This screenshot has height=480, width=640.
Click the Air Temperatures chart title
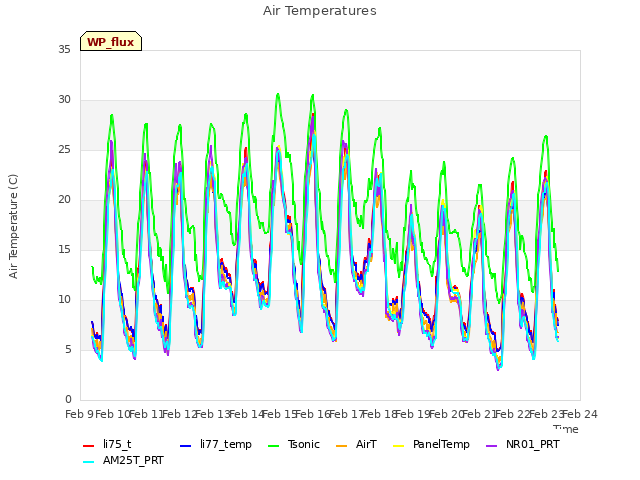tap(320, 11)
